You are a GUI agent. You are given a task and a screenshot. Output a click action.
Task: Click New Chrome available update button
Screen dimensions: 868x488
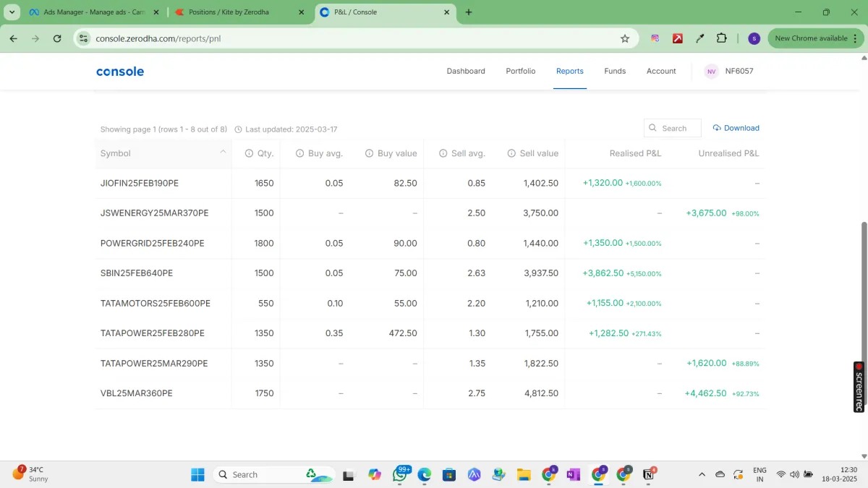817,38
